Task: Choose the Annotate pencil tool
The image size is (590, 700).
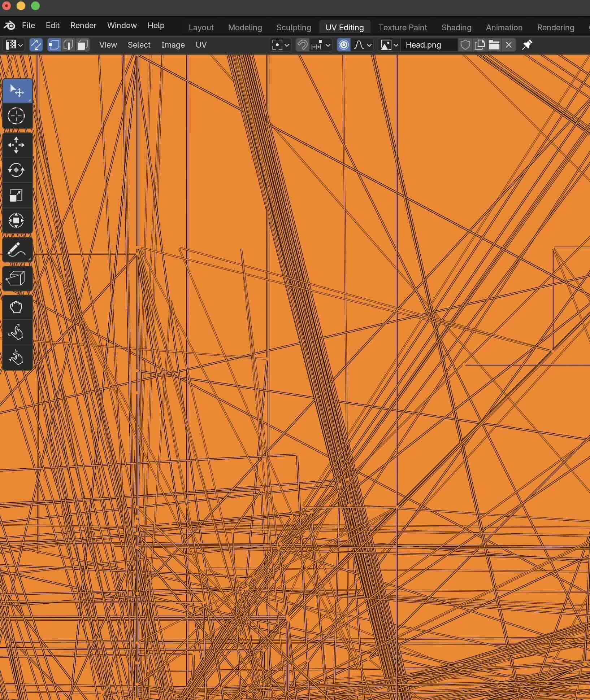Action: [17, 250]
